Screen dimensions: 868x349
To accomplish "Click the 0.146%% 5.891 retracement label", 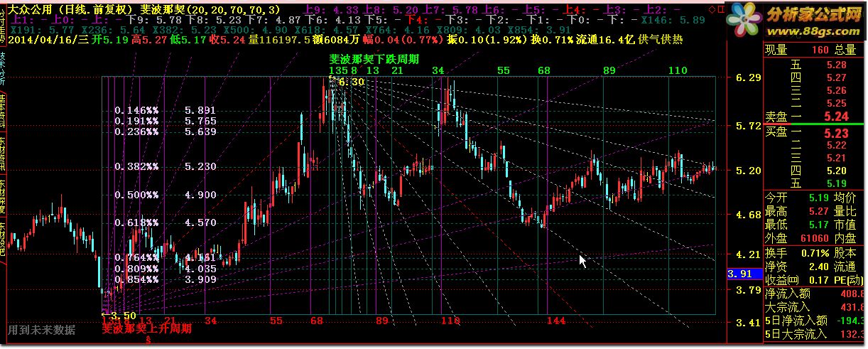I will coord(166,110).
